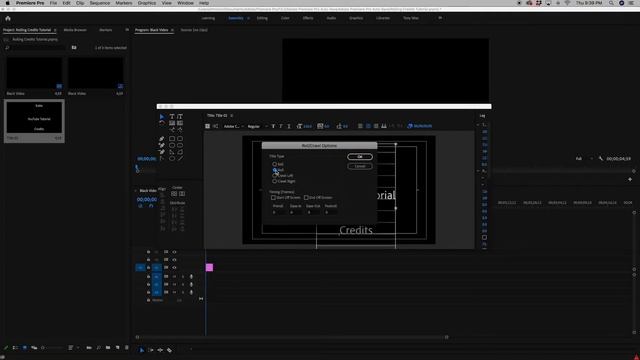Viewport: 640px width, 360px height.
Task: Adjust Project panel thumbnail zoom slider
Action: click(x=53, y=348)
